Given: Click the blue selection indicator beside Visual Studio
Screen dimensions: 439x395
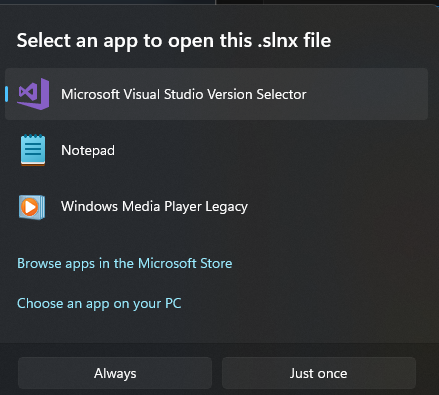Looking at the screenshot, I should click(6, 94).
